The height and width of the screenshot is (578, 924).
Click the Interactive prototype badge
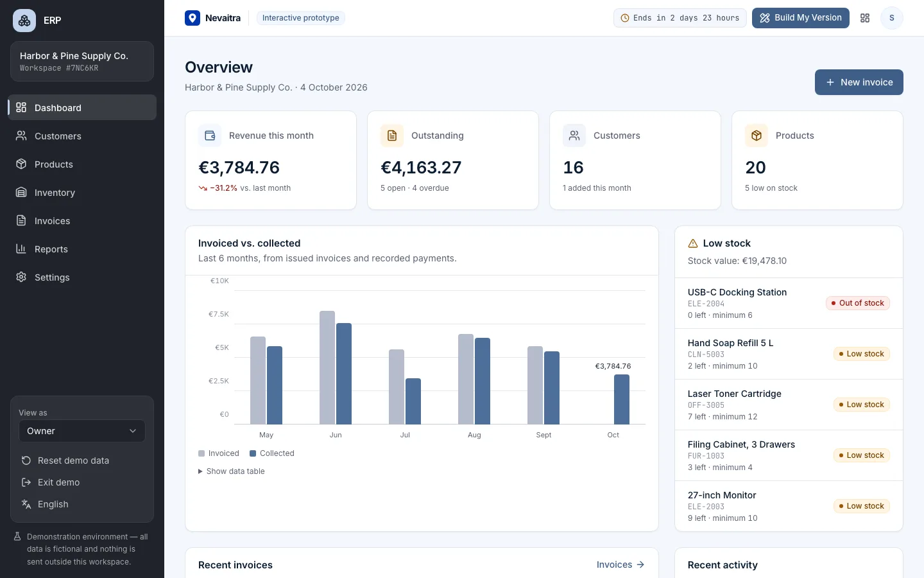(301, 18)
